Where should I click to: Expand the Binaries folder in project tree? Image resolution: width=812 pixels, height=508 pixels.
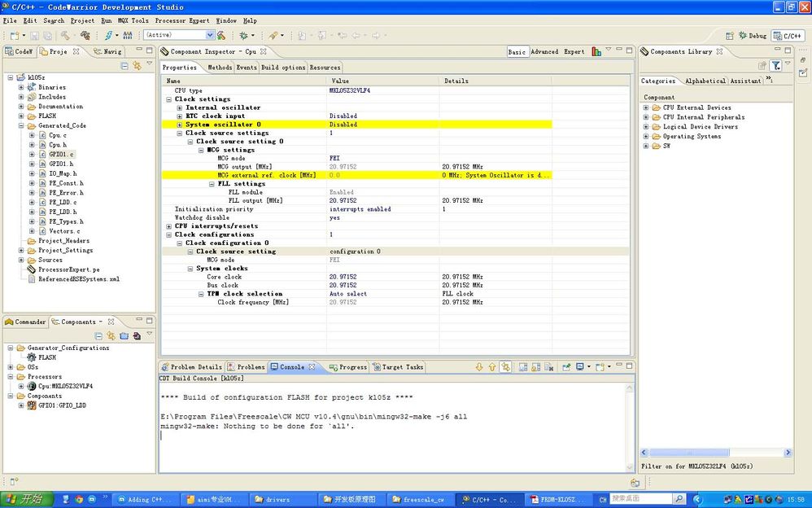(x=21, y=88)
